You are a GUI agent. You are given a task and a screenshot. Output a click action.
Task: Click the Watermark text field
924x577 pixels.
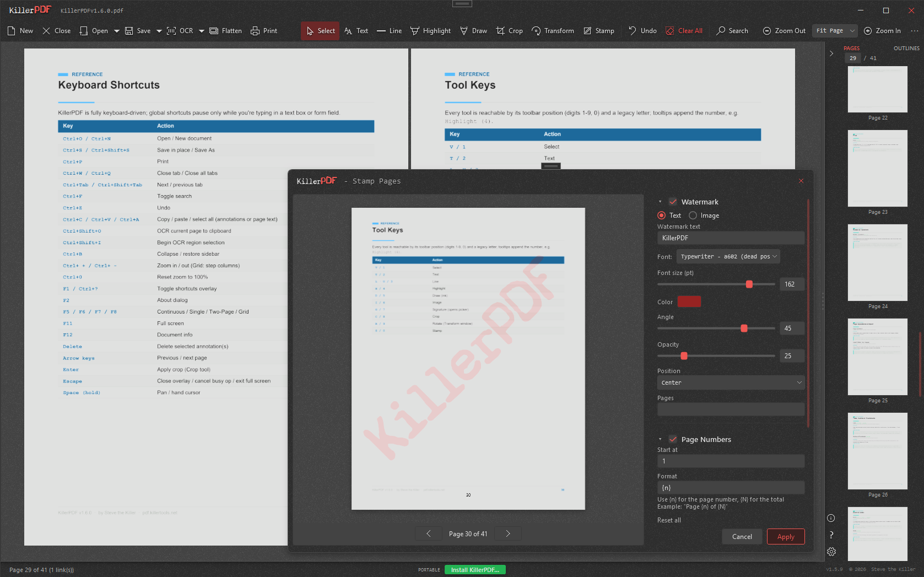731,238
